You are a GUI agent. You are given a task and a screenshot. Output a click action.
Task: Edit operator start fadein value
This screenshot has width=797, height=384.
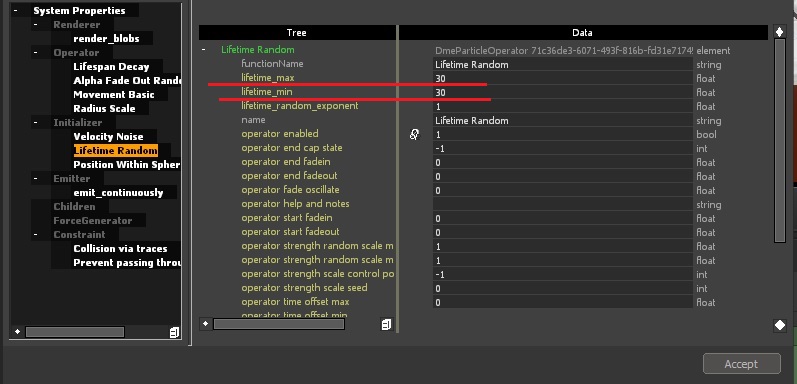click(x=563, y=218)
